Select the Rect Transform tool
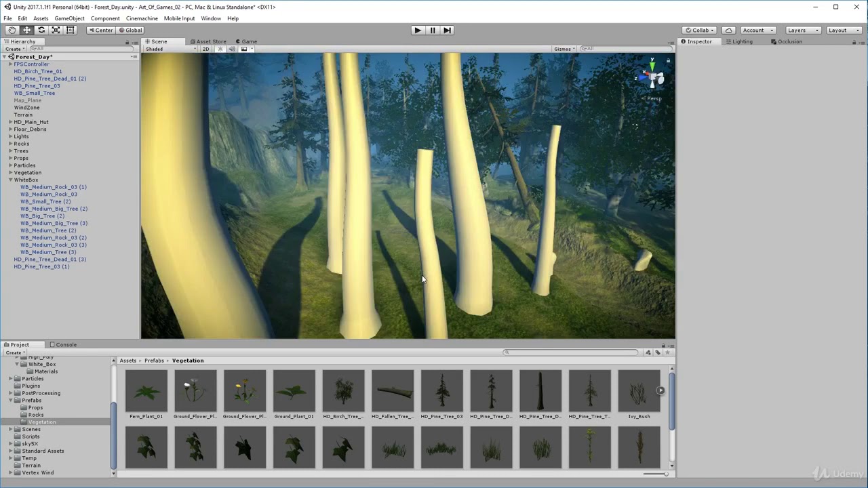The image size is (868, 488). [x=71, y=30]
